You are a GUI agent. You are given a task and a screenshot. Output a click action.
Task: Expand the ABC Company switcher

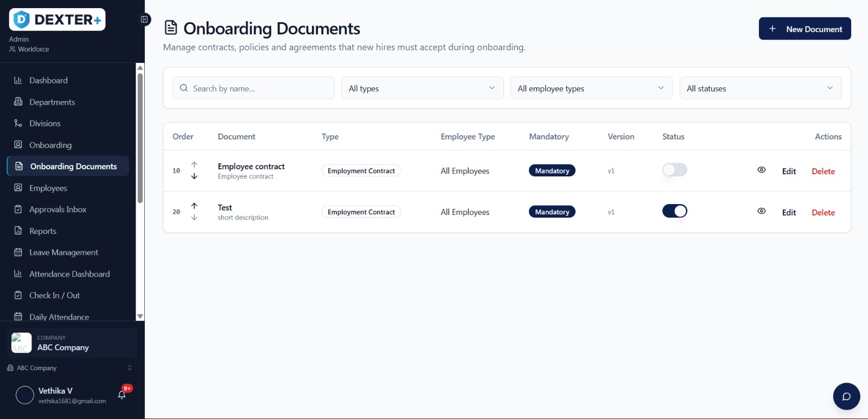click(69, 368)
